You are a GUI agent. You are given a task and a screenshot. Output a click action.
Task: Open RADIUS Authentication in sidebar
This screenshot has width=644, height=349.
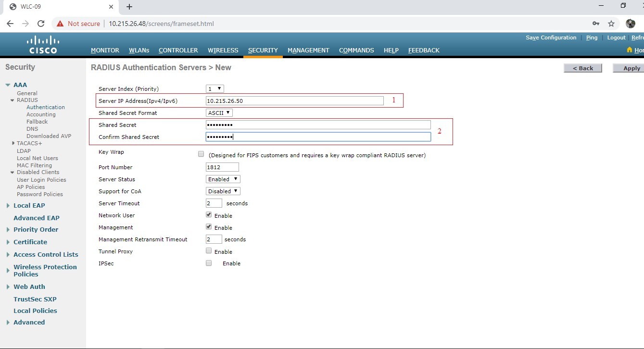coord(46,107)
